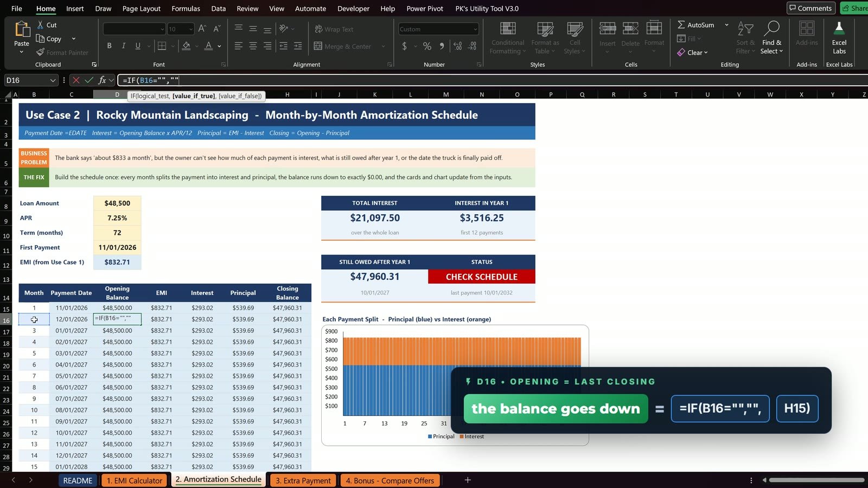The width and height of the screenshot is (868, 488).
Task: Open the Number Format Custom dropdown
Action: click(475, 29)
